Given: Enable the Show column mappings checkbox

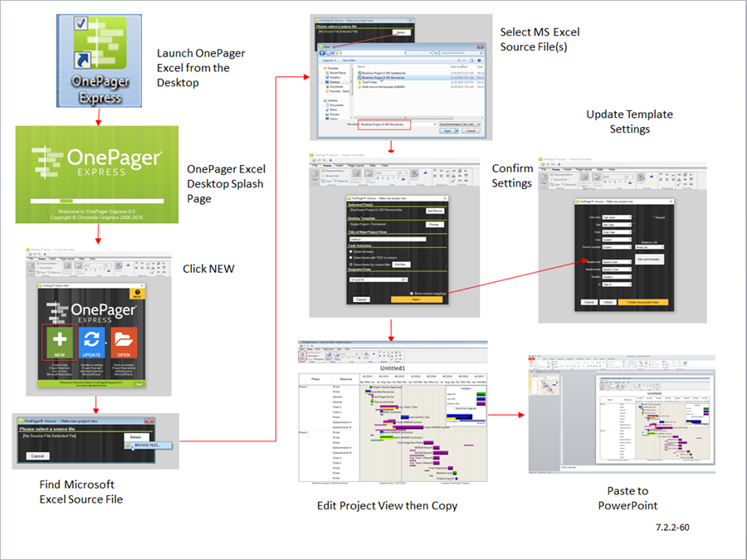Looking at the screenshot, I should pyautogui.click(x=413, y=293).
